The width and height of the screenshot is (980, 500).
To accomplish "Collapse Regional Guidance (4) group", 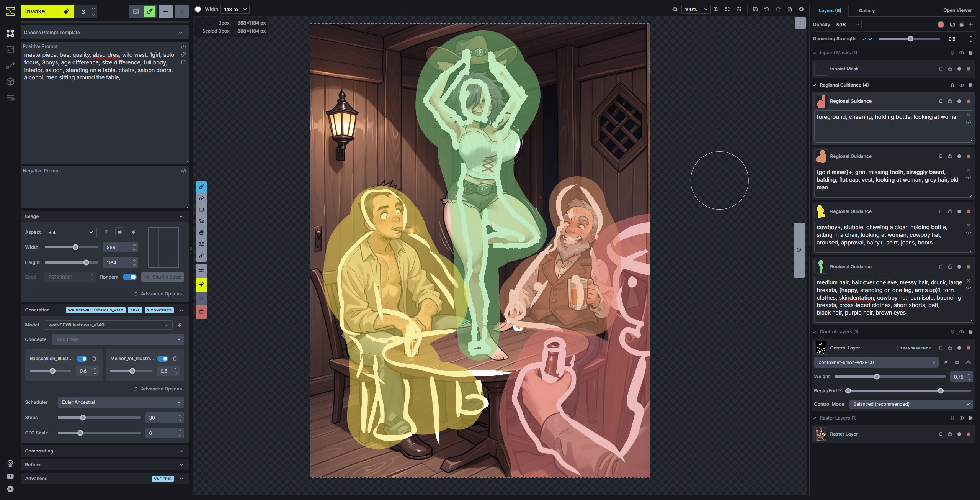I will (815, 85).
